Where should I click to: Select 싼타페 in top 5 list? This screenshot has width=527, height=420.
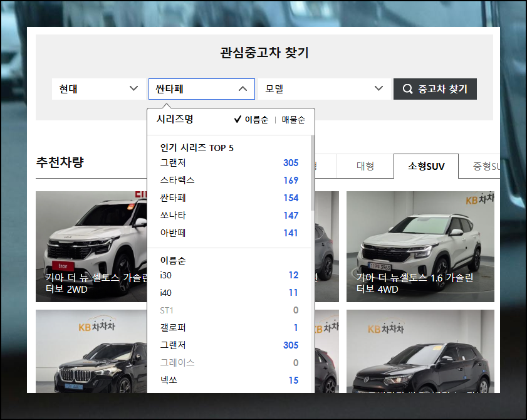tap(229, 197)
